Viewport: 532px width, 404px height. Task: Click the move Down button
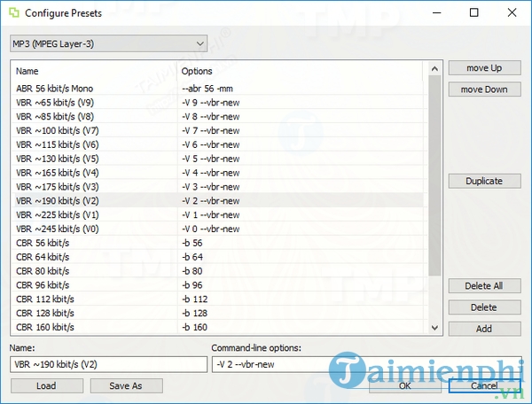[x=483, y=89]
